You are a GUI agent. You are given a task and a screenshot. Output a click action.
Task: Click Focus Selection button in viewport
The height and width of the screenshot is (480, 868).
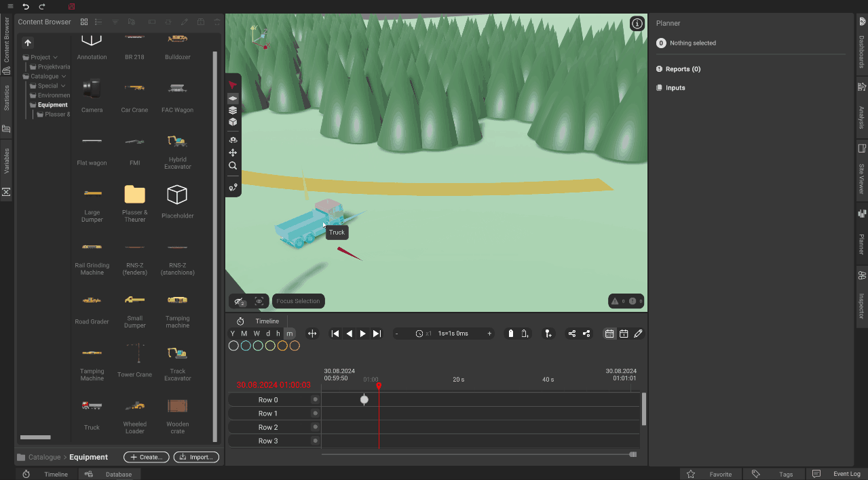(298, 301)
